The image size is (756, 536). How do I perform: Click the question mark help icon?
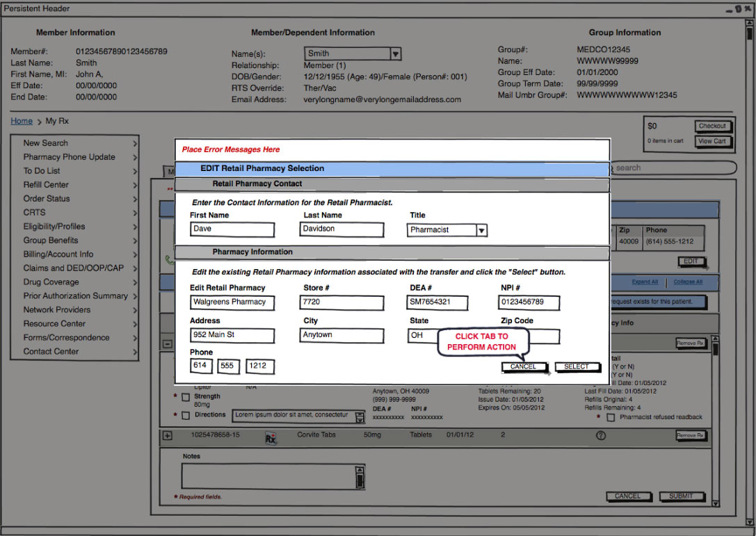click(601, 435)
